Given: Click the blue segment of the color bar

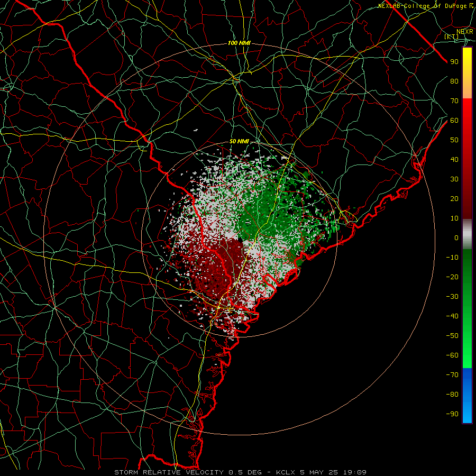Looking at the screenshot, I should pos(467,396).
